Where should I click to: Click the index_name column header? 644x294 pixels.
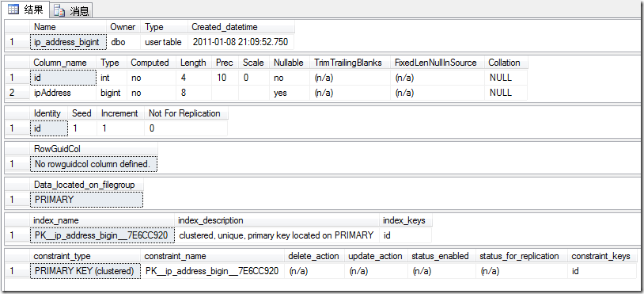click(102, 221)
